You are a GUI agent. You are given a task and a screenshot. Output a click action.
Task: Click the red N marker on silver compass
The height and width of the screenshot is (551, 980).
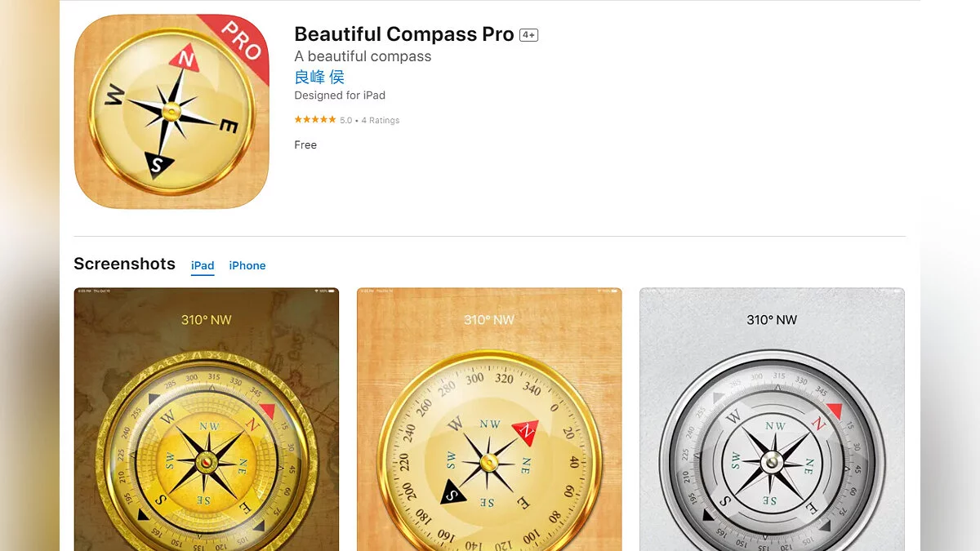(x=833, y=411)
